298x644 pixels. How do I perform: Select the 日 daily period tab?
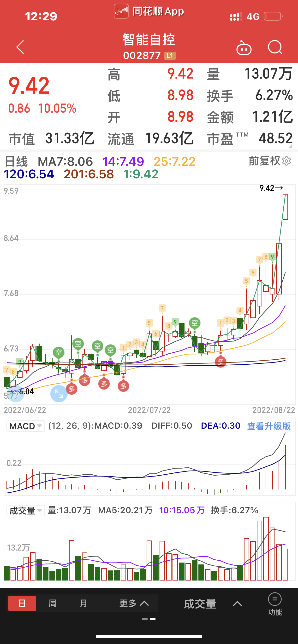coord(22,603)
